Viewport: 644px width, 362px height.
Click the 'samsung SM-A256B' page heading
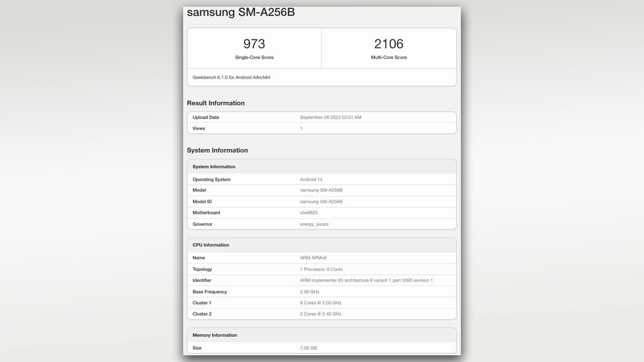coord(241,12)
